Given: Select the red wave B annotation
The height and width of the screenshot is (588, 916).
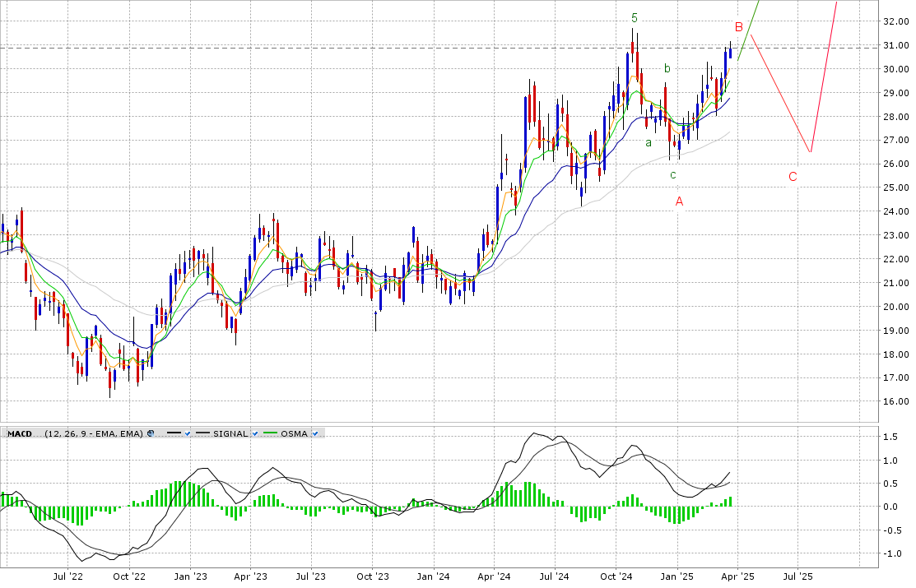Looking at the screenshot, I should pos(739,27).
